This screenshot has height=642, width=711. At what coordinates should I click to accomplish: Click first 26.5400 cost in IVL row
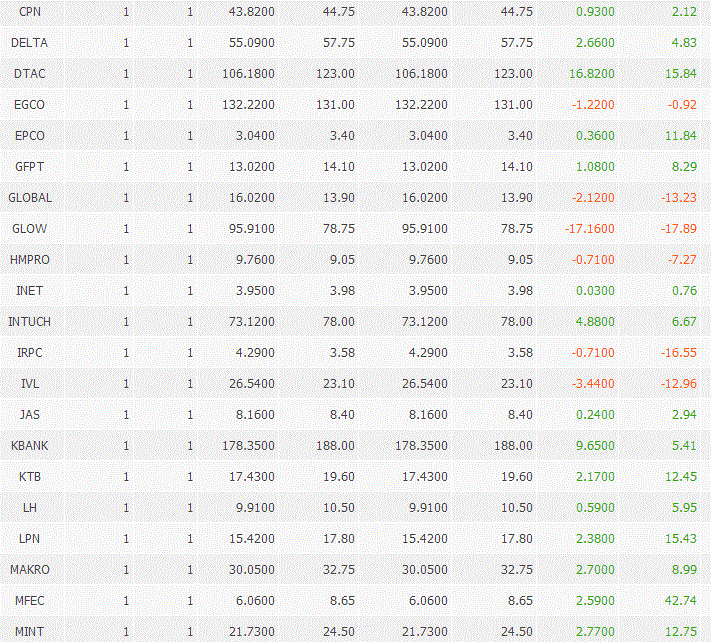252,384
